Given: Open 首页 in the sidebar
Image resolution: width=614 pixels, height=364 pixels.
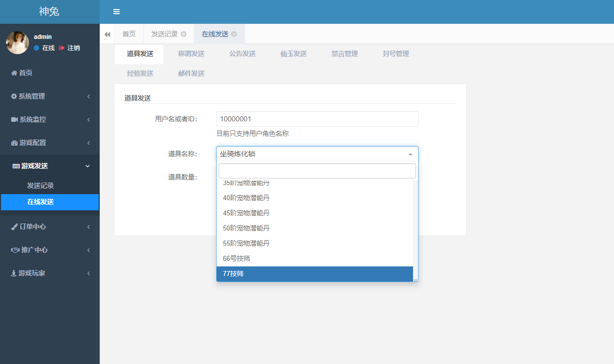Looking at the screenshot, I should coord(25,73).
